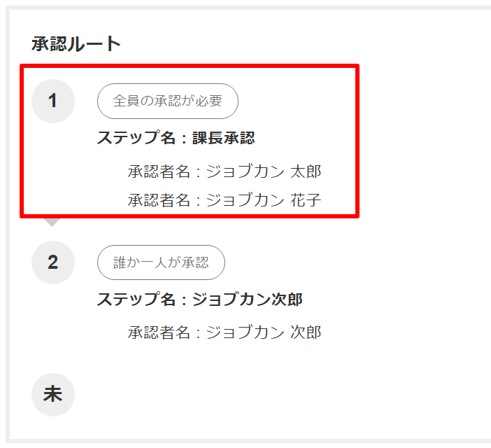Click the 未 pending status circle
The image size is (491, 448).
[53, 395]
